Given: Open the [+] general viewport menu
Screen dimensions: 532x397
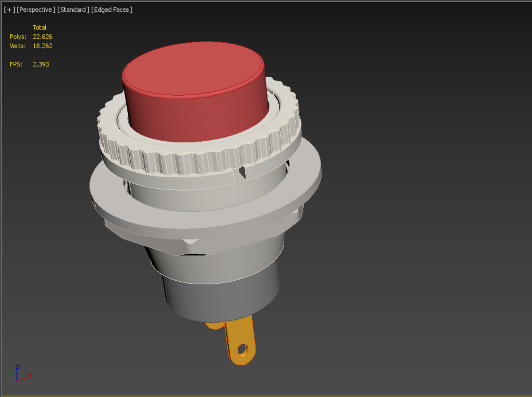Looking at the screenshot, I should [x=9, y=10].
